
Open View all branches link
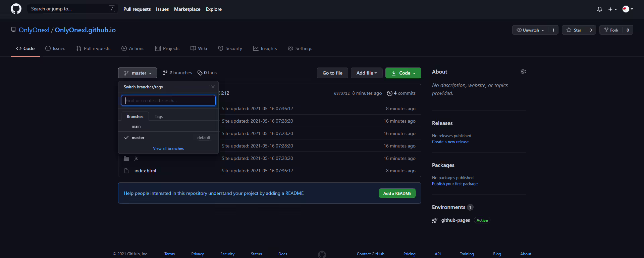[x=168, y=148]
